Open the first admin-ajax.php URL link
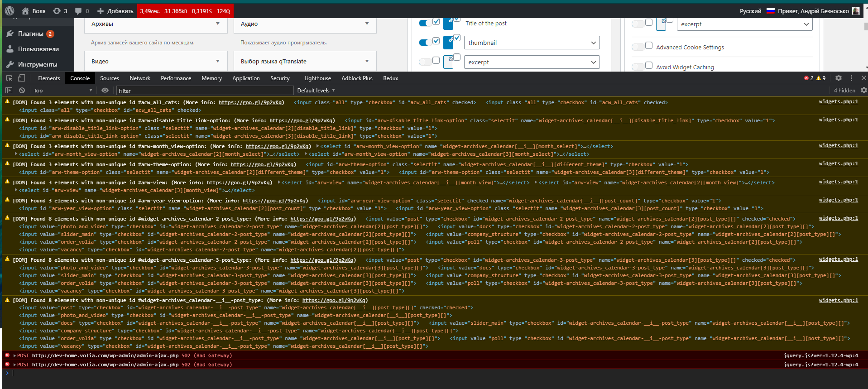Screen dimensions: 868x389 coord(105,356)
